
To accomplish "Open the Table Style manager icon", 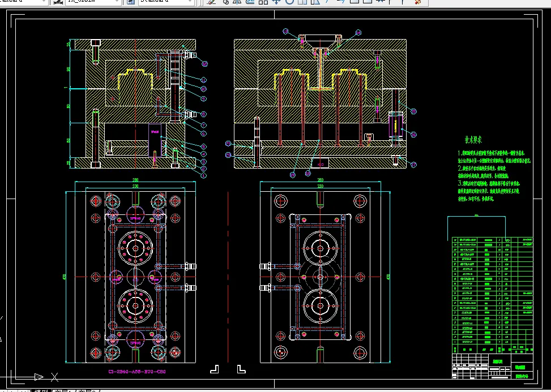I will (x=130, y=2).
